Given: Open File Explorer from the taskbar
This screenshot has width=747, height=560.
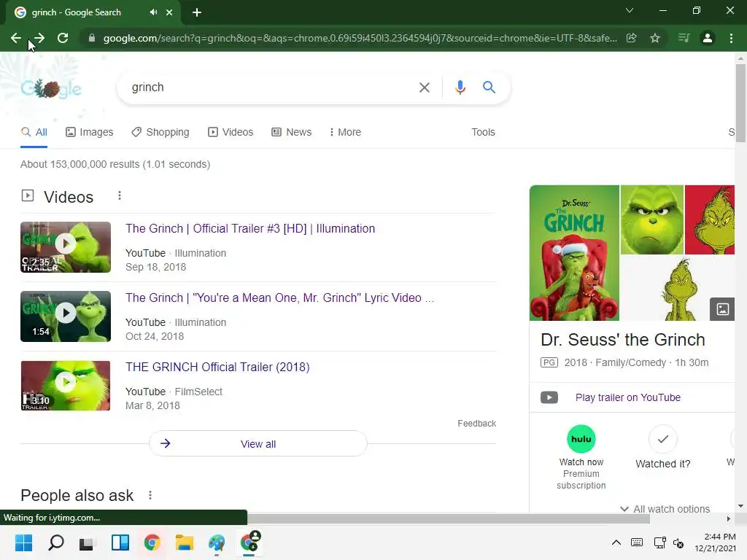Looking at the screenshot, I should coord(185,542).
